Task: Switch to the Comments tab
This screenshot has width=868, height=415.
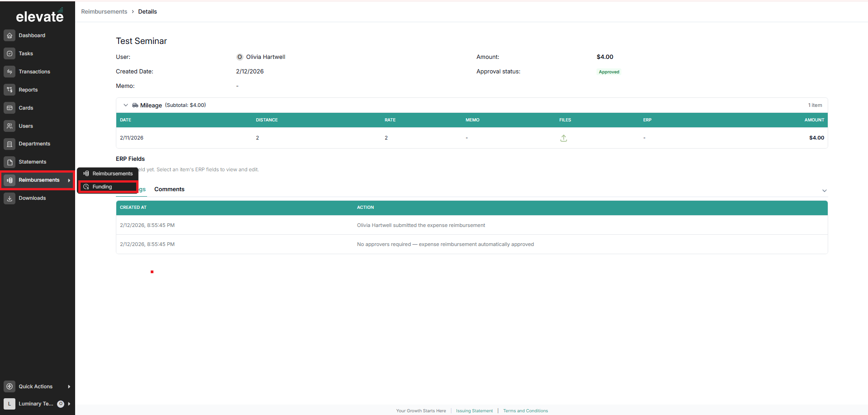Action: click(169, 189)
